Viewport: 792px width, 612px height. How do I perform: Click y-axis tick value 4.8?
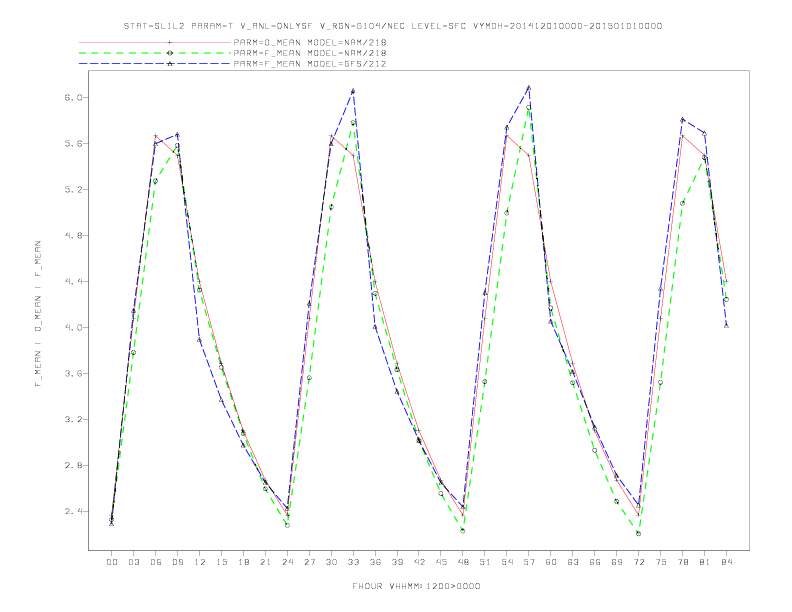(x=73, y=235)
